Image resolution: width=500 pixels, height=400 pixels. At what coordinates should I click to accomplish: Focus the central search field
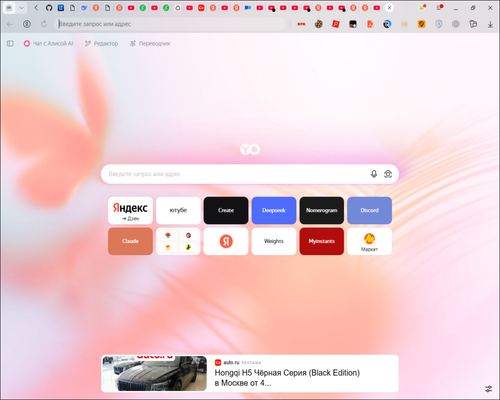pos(250,174)
